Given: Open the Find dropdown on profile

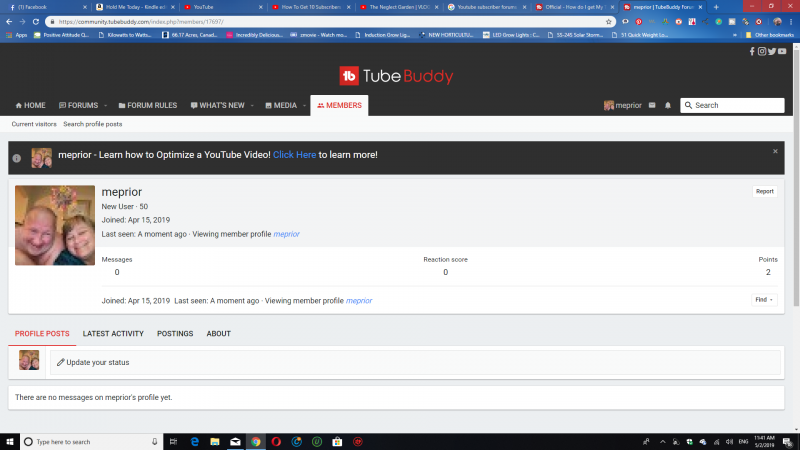Looking at the screenshot, I should click(764, 299).
